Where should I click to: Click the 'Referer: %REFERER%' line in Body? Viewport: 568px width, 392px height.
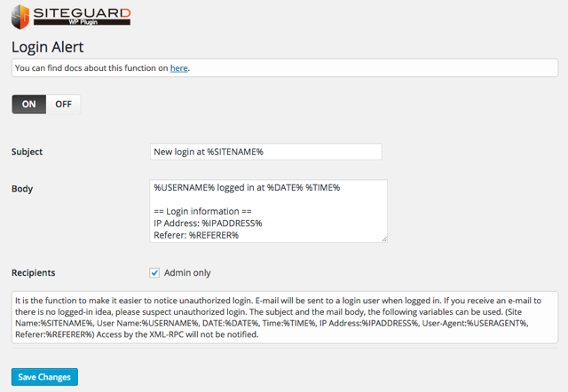tap(196, 235)
